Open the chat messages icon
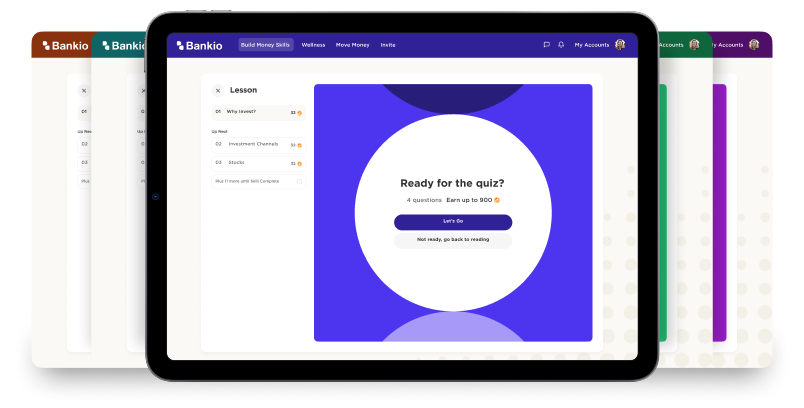This screenshot has height=408, width=804. pyautogui.click(x=546, y=45)
